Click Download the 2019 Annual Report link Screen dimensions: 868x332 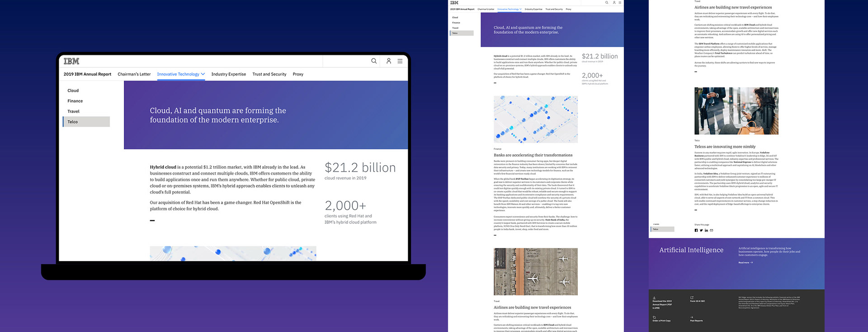click(x=662, y=304)
